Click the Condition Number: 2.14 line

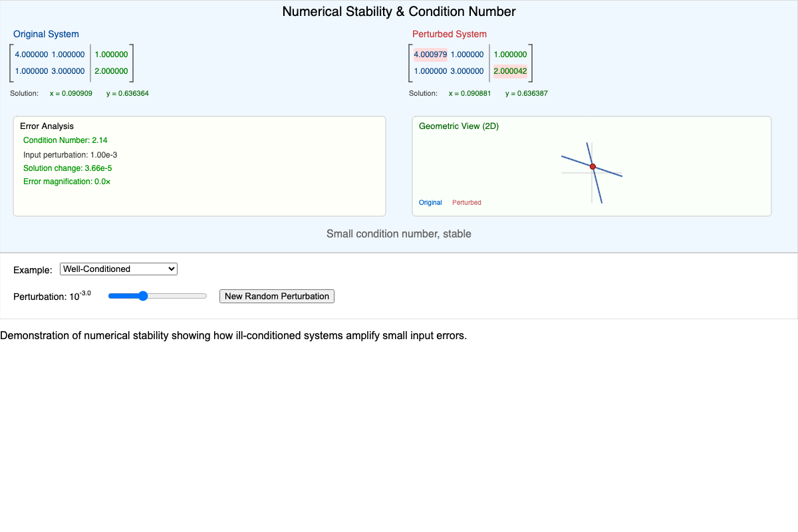tap(65, 140)
